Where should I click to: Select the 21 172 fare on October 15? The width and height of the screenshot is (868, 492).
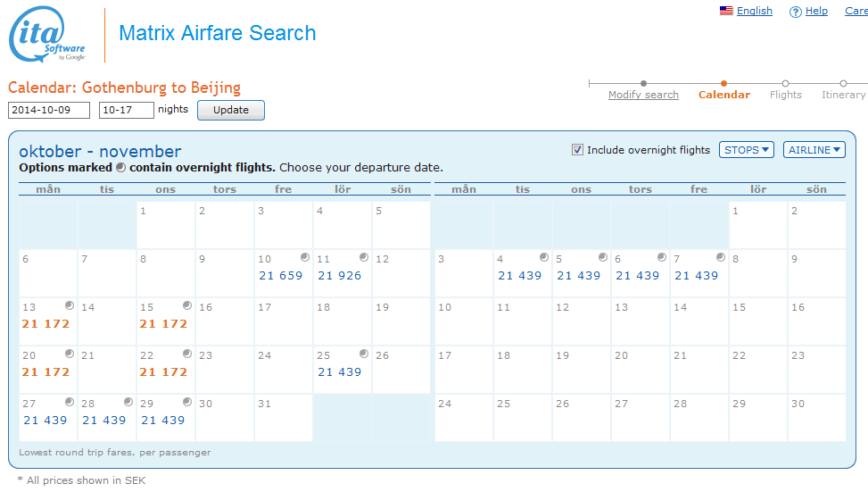point(163,323)
